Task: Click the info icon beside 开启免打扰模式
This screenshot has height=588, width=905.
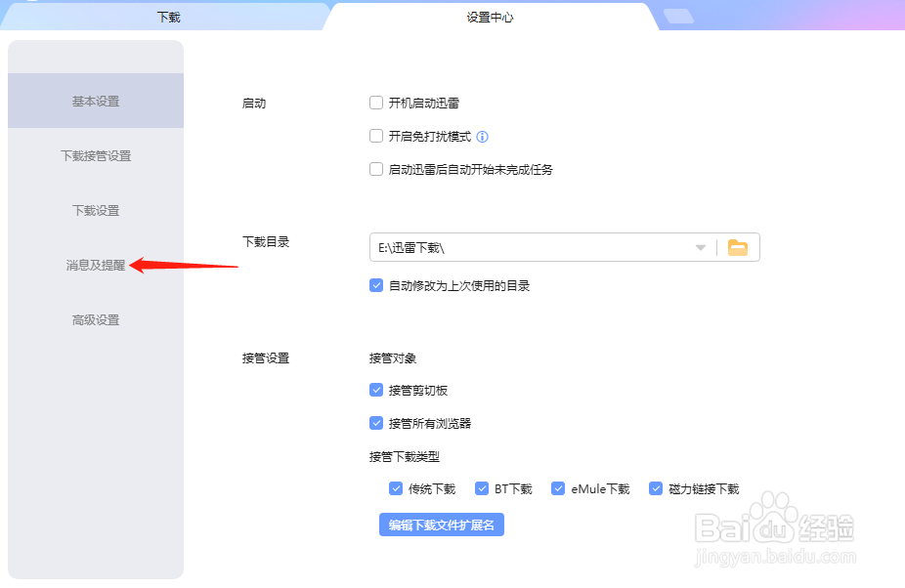Action: 482,137
